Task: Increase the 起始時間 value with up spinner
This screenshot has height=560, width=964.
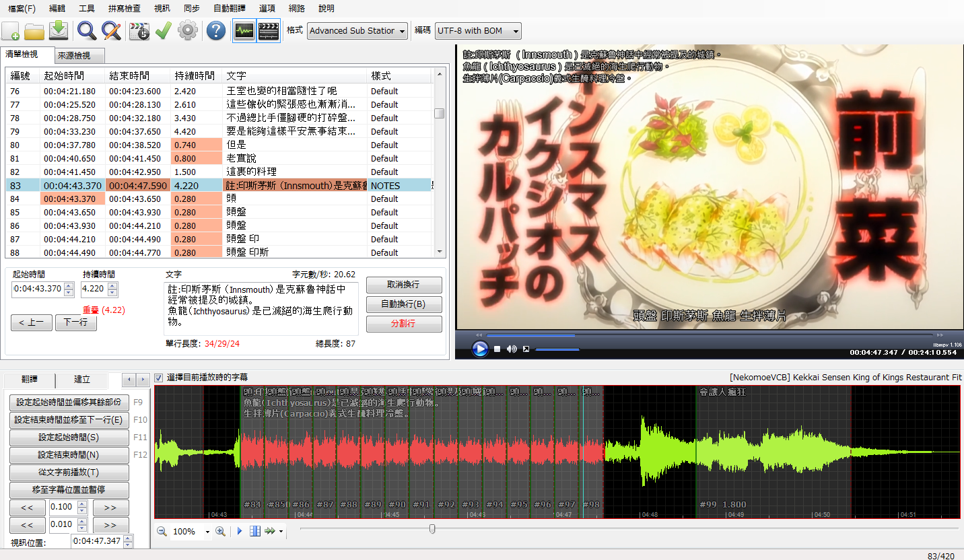Action: (x=69, y=285)
